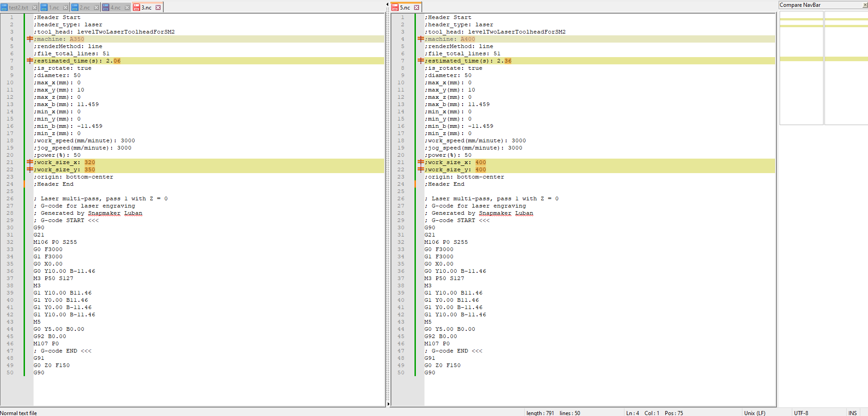
Task: Close the test2.txt tab
Action: point(34,8)
